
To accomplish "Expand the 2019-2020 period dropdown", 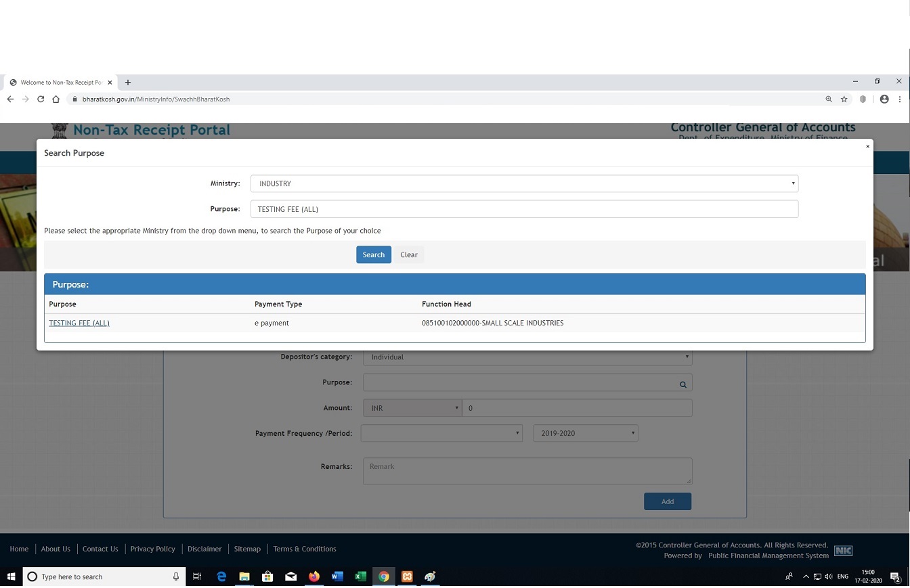I will (585, 433).
